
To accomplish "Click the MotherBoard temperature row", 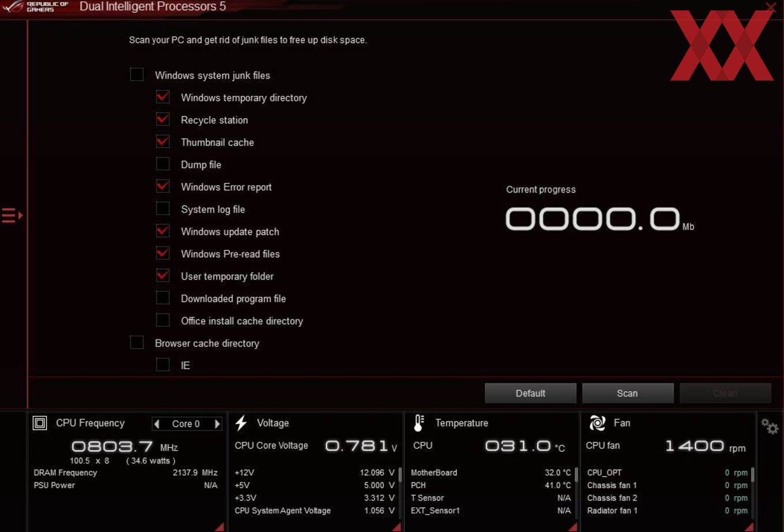I will pos(491,473).
